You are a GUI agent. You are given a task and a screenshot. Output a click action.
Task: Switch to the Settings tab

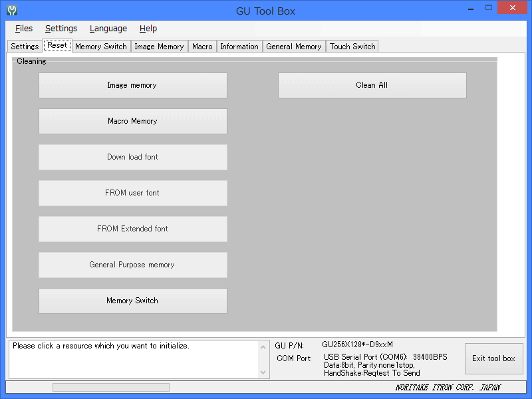pos(25,47)
